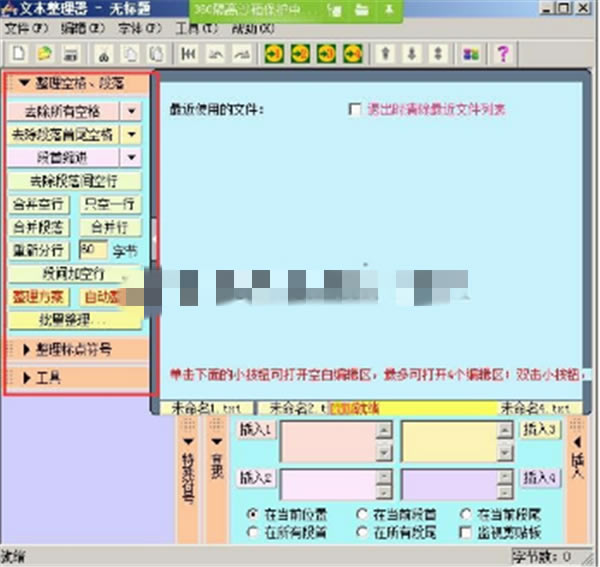Click the 插入3 button
The width and height of the screenshot is (600, 567).
pos(540,429)
